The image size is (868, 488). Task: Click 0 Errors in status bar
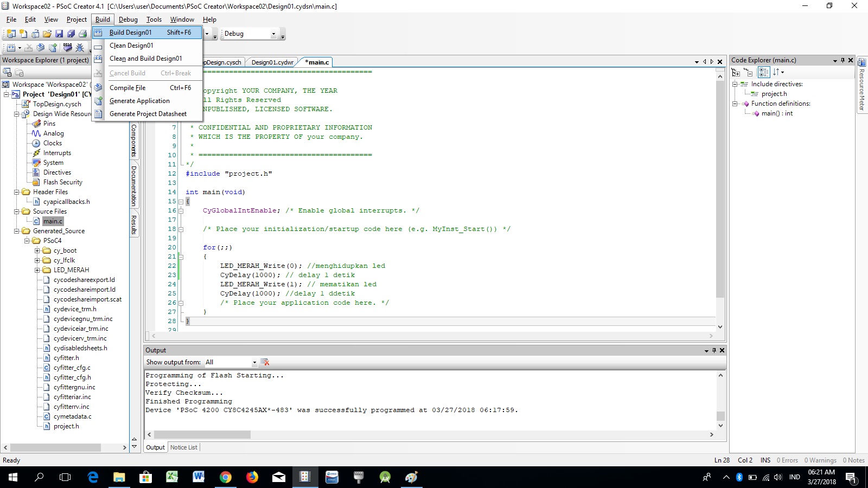787,460
